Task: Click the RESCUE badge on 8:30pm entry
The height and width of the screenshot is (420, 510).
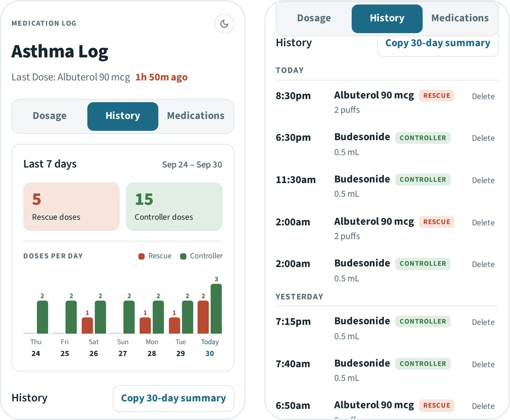Action: click(x=437, y=96)
